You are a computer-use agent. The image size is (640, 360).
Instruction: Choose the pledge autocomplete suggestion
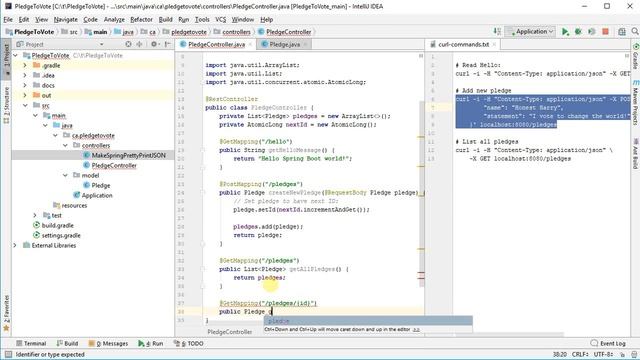click(x=368, y=321)
